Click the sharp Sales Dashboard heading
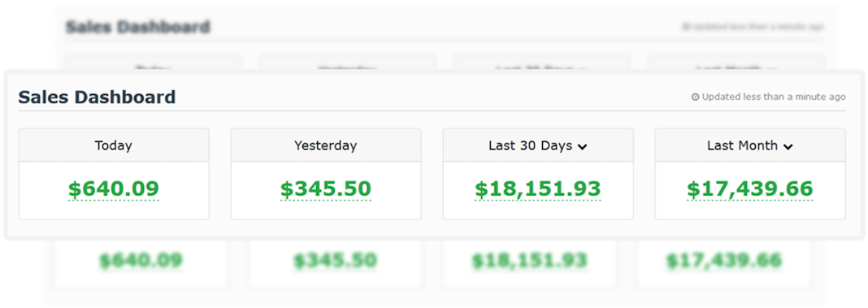868x308 pixels. pos(97,98)
